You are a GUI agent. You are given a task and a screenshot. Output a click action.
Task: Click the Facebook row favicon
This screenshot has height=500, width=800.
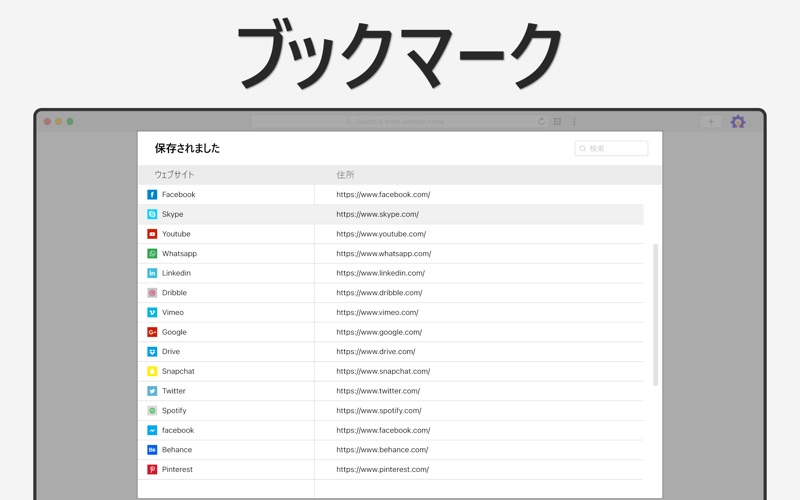click(x=152, y=194)
